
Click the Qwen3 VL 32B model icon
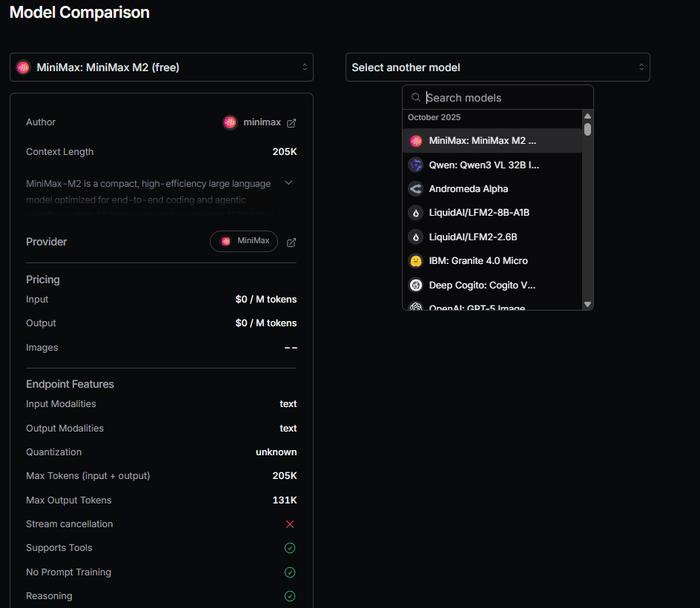click(416, 165)
